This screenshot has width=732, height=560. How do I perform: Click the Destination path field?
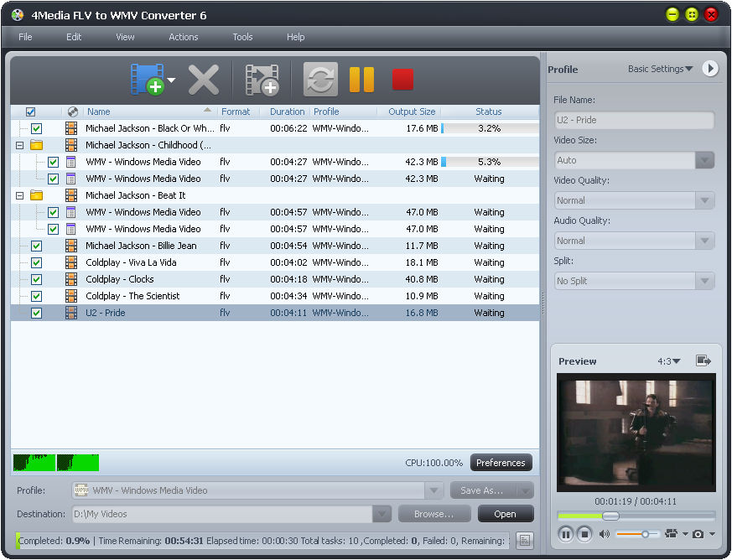(x=223, y=514)
